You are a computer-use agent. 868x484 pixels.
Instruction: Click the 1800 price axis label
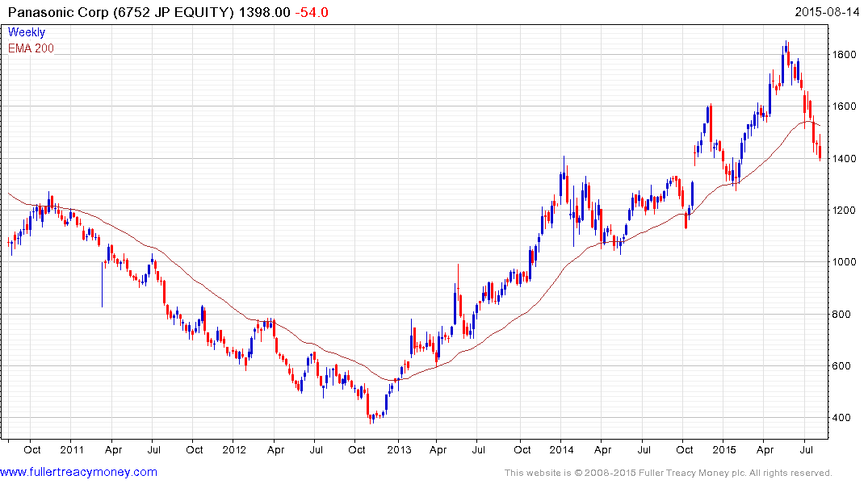click(846, 55)
